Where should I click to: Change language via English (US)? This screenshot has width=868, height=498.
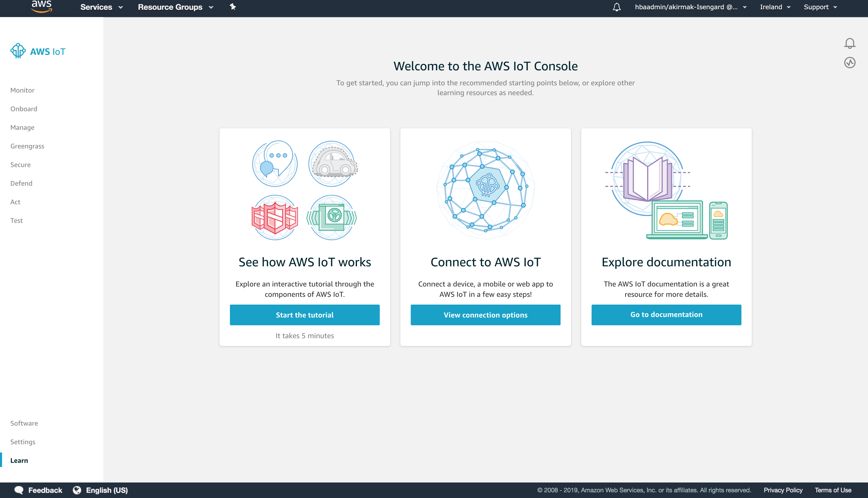(107, 490)
